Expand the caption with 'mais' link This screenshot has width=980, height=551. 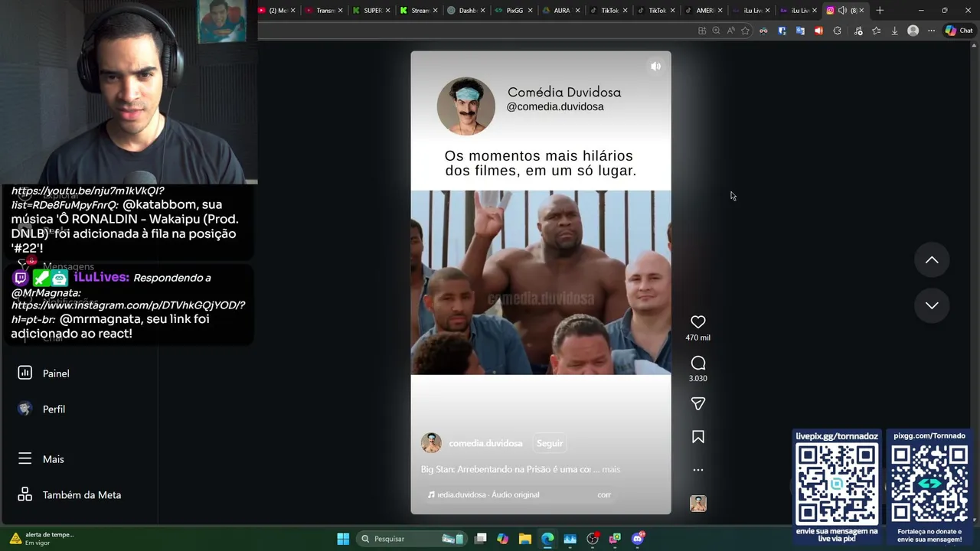point(611,469)
